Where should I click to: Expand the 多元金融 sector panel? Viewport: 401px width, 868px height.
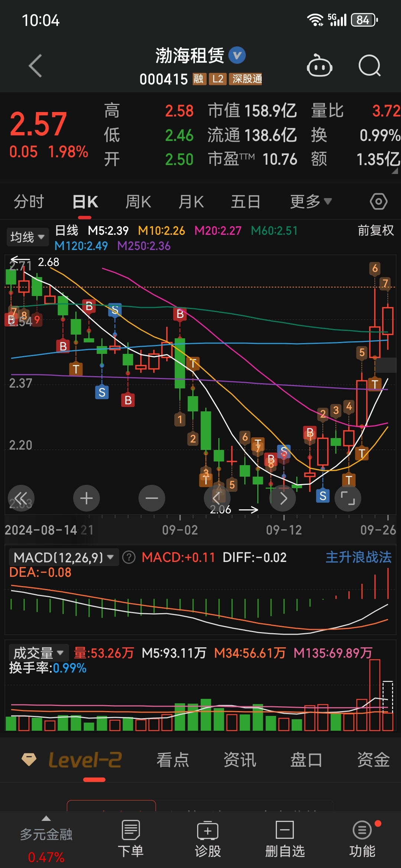[46, 839]
